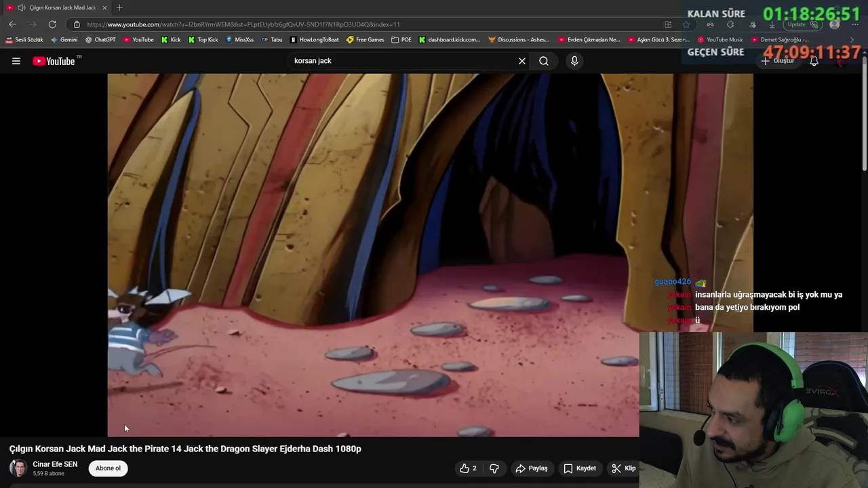Open the Aşkın Gücü 3. Sezon bookmark
The width and height of the screenshot is (868, 488).
pyautogui.click(x=658, y=40)
